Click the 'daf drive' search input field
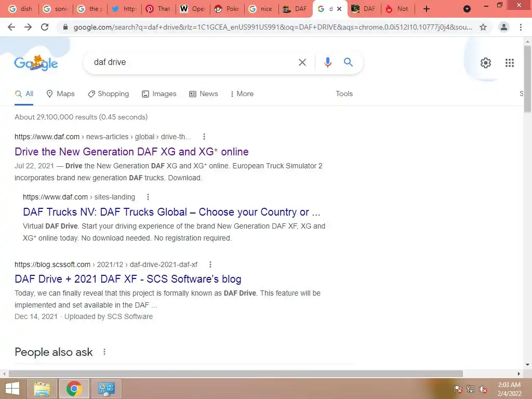Screen dimensions: 532x399 pyautogui.click(x=193, y=62)
